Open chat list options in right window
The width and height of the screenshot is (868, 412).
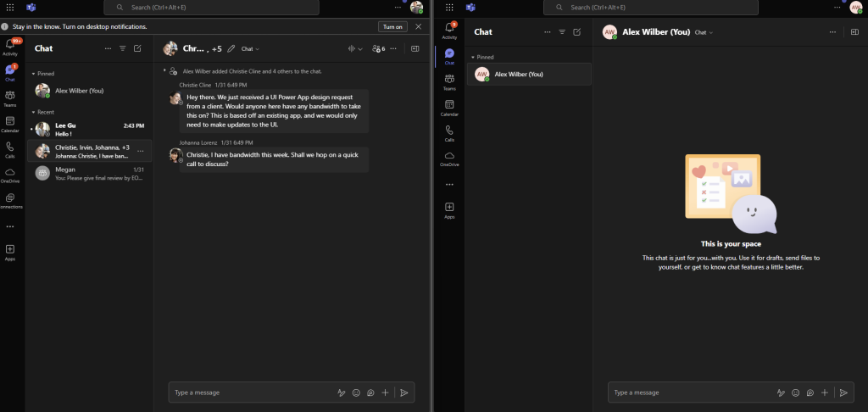(x=548, y=32)
